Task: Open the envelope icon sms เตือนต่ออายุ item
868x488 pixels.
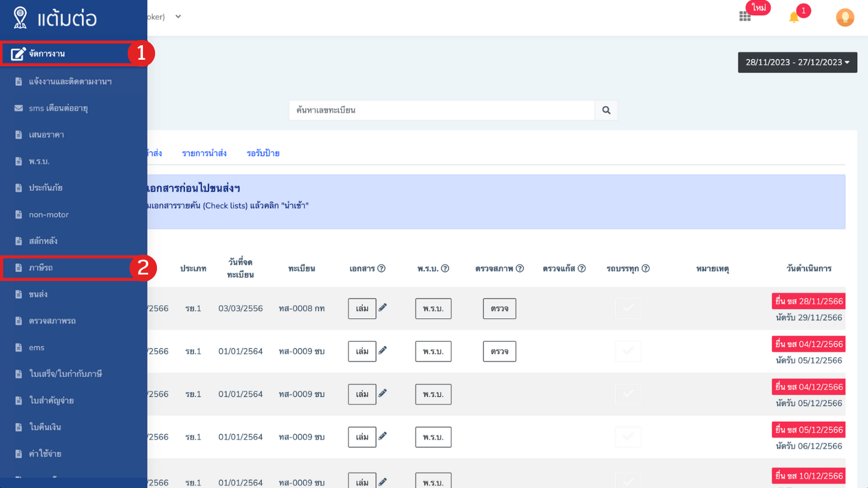Action: tap(18, 108)
